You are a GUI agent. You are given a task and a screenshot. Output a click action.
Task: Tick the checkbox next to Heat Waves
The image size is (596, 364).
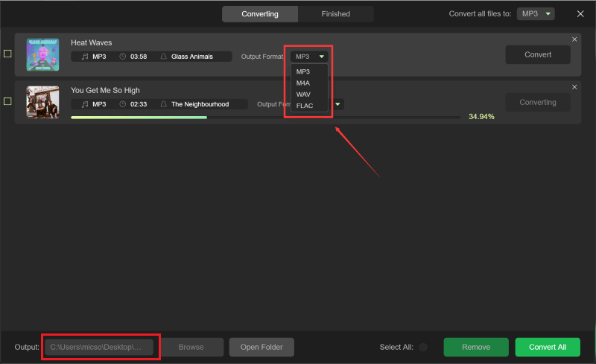(x=7, y=54)
